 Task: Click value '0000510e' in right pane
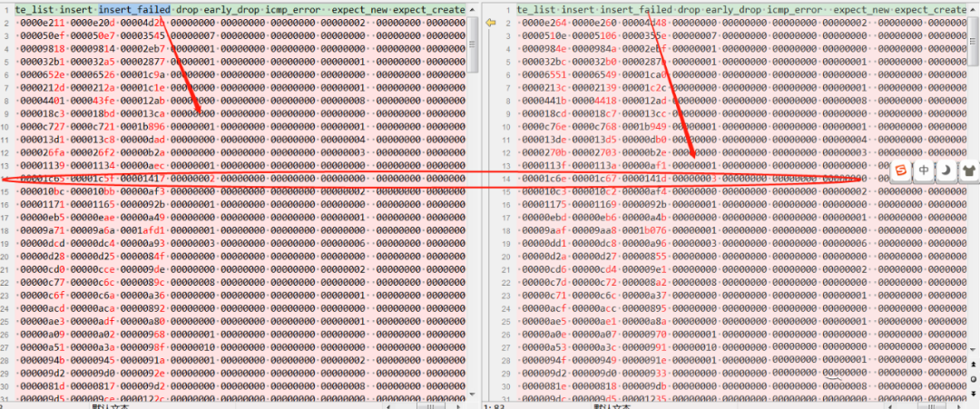[544, 36]
